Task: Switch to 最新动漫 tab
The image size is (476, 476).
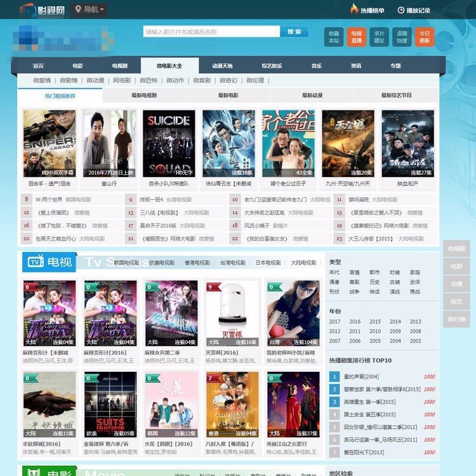Action: click(x=312, y=95)
